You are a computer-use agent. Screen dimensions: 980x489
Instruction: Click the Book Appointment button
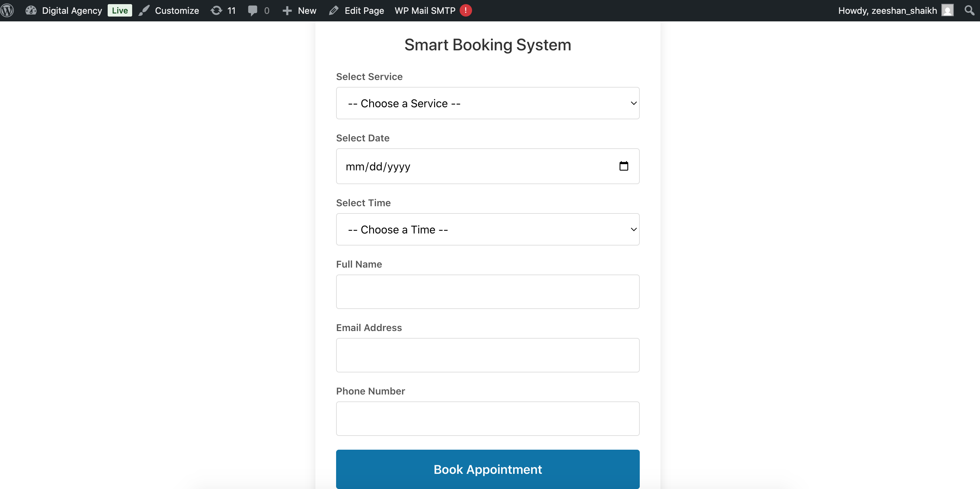tap(488, 469)
